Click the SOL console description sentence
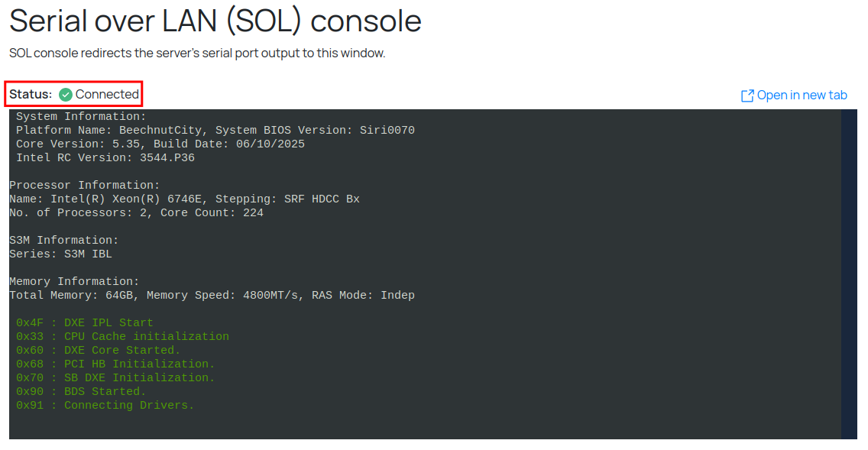 (197, 53)
